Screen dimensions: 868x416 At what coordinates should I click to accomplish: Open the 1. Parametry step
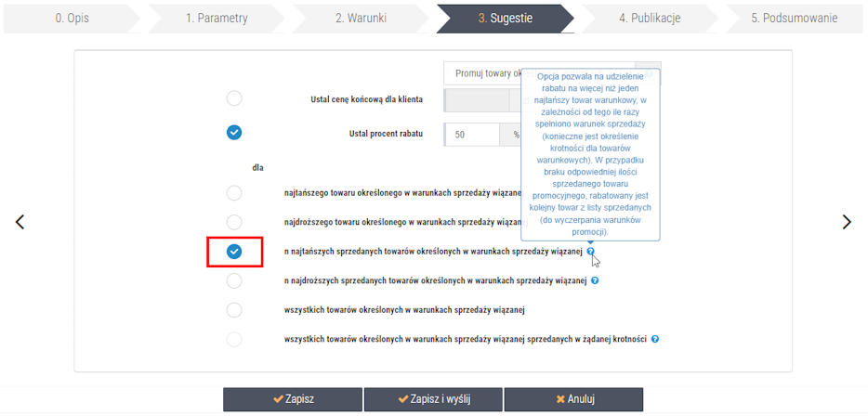pos(217,18)
